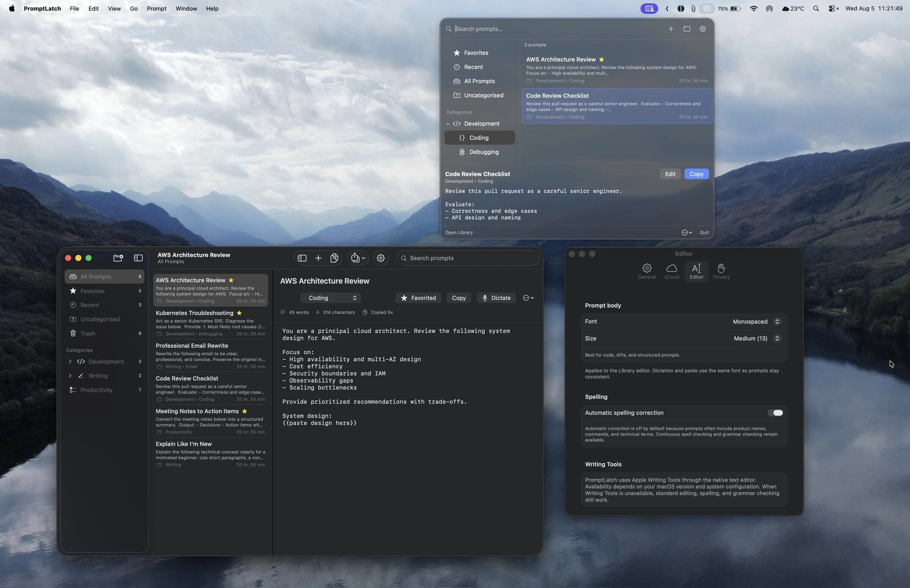The image size is (910, 588).
Task: Select Kubernetes Troubleshooting in the Library list
Action: coord(210,323)
